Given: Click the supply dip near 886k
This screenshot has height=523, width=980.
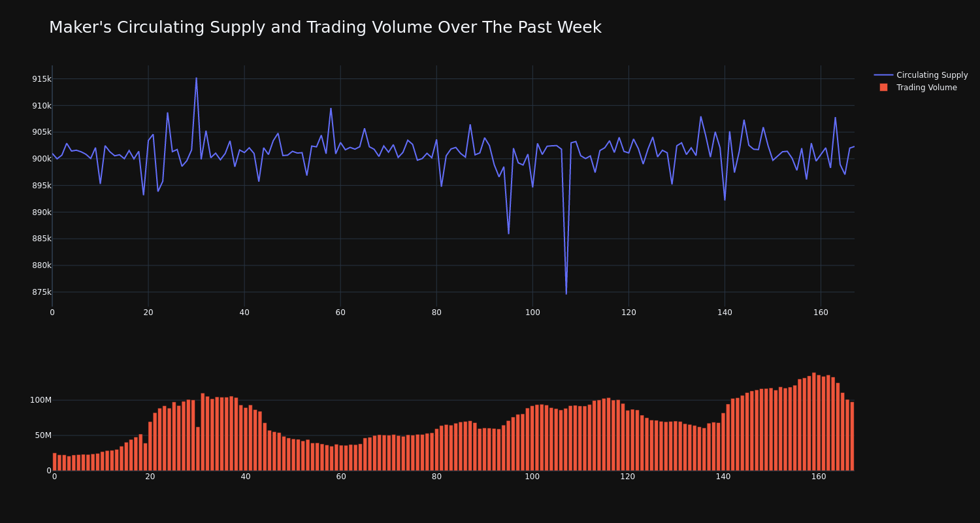Looking at the screenshot, I should click(508, 233).
